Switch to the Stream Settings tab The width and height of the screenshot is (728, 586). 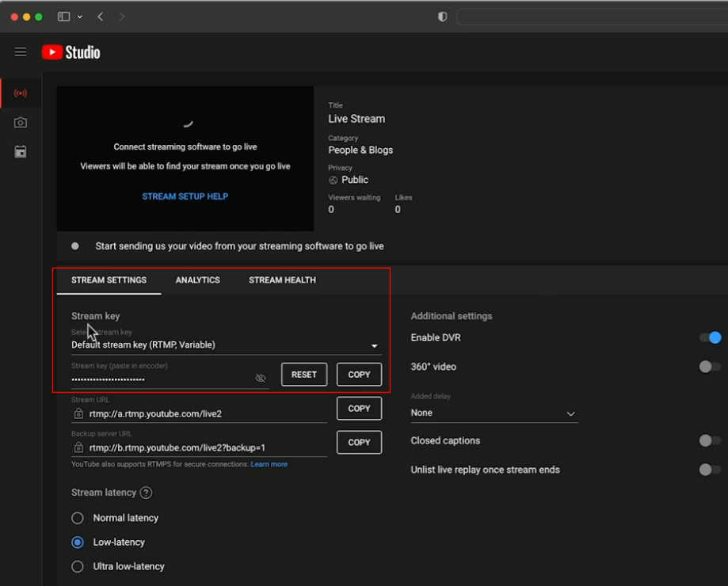click(109, 280)
